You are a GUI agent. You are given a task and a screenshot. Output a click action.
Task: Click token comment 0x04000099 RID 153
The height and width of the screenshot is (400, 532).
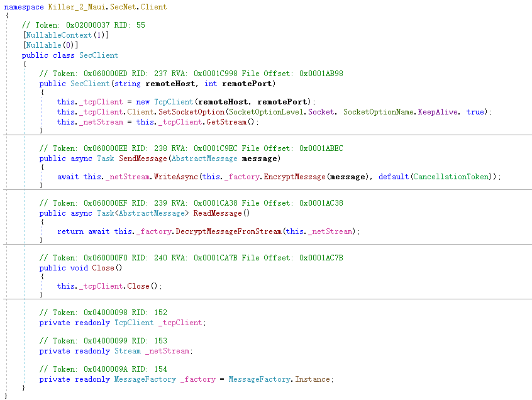click(x=103, y=341)
